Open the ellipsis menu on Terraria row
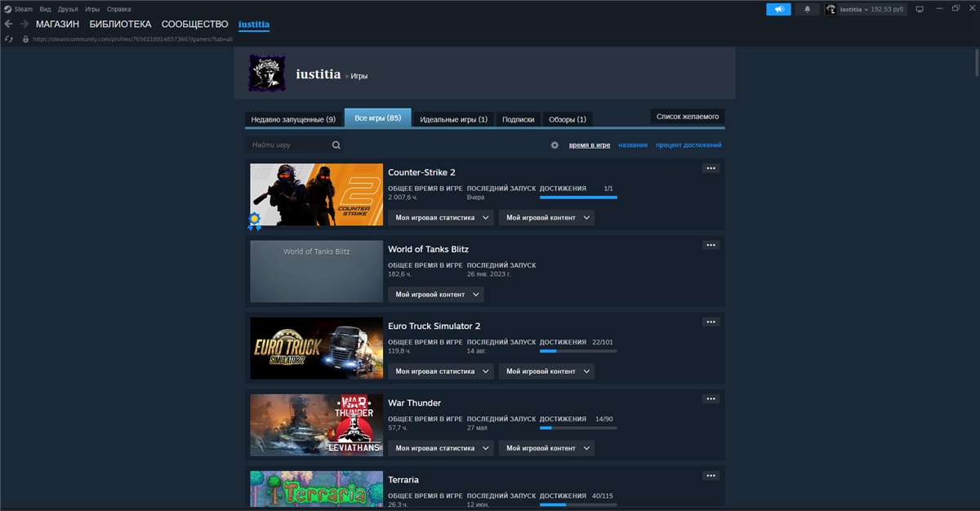Image resolution: width=980 pixels, height=511 pixels. click(x=710, y=474)
